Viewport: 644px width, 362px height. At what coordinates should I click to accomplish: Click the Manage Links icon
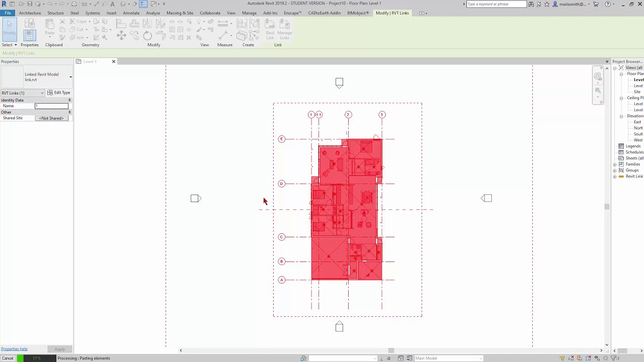[x=284, y=30]
